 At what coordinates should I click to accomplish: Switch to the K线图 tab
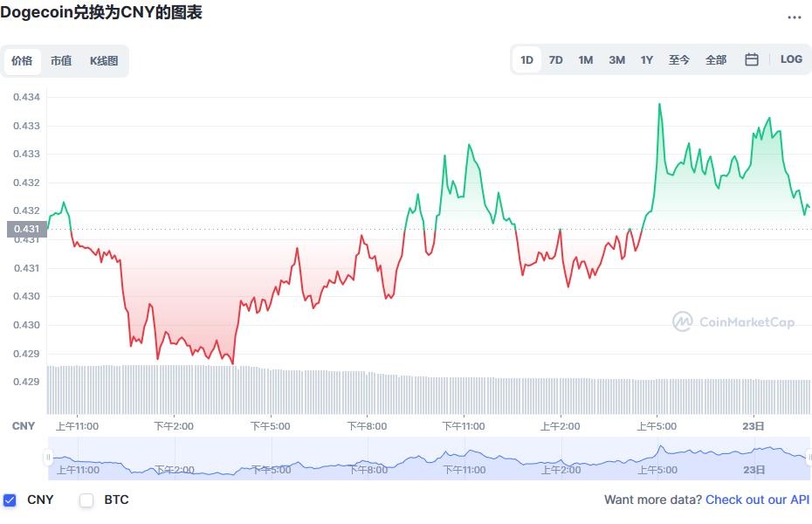(102, 61)
